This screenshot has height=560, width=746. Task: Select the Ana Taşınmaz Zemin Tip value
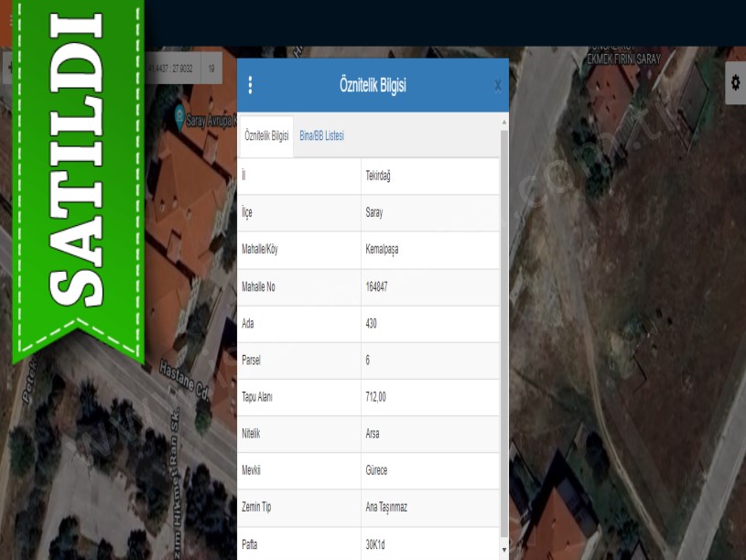pyautogui.click(x=385, y=507)
